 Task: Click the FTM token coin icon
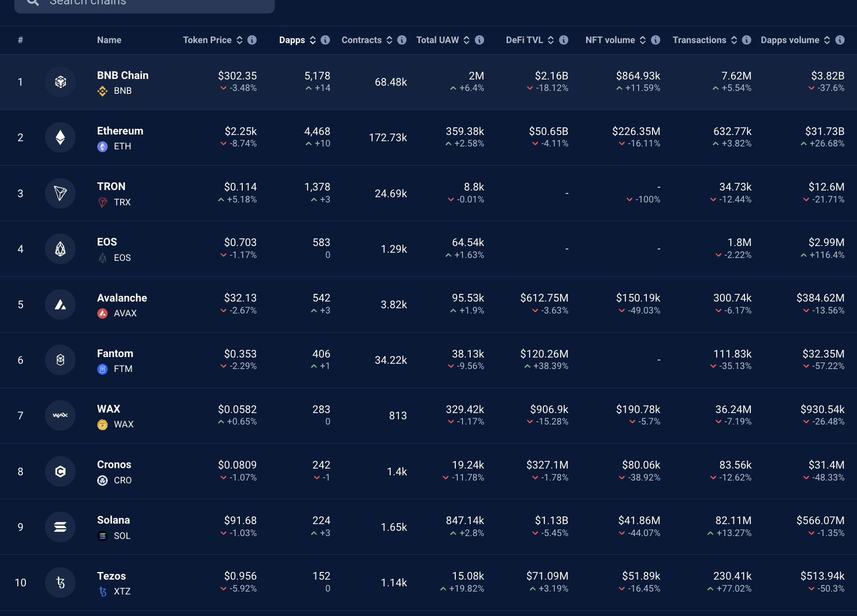pos(102,369)
